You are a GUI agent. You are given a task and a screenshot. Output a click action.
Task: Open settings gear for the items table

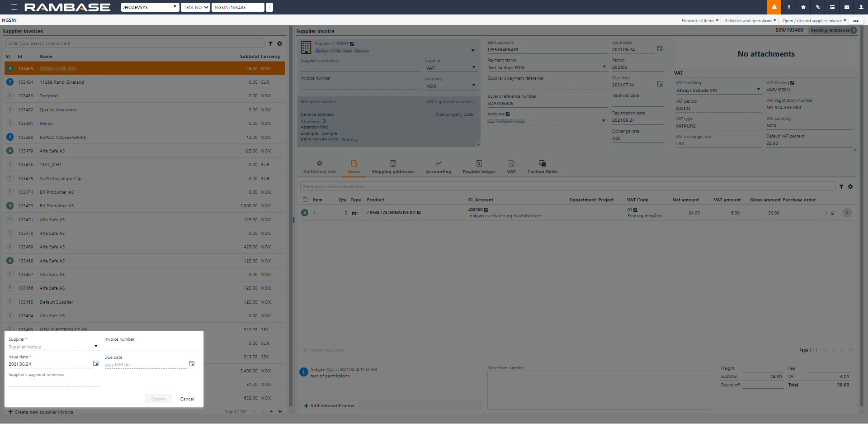point(850,187)
